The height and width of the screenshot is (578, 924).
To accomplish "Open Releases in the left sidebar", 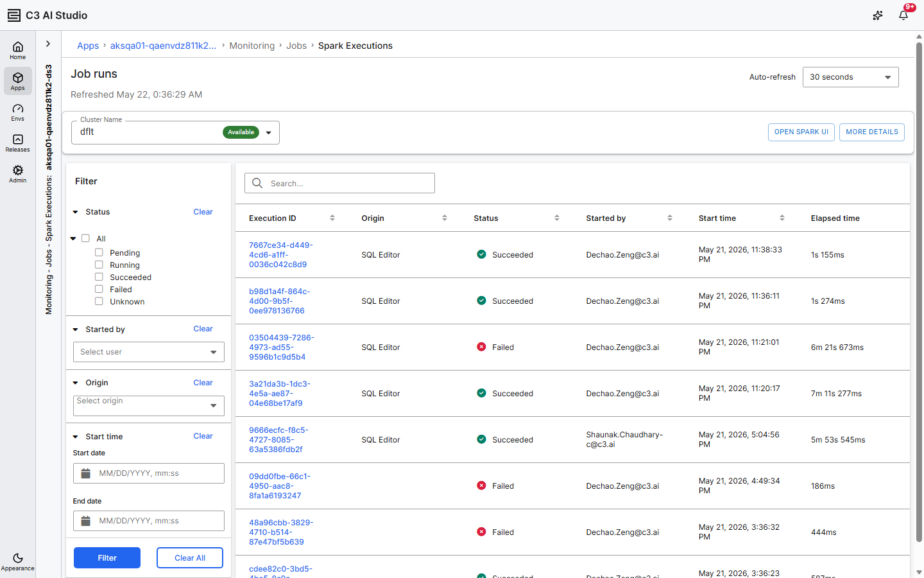I will point(18,143).
